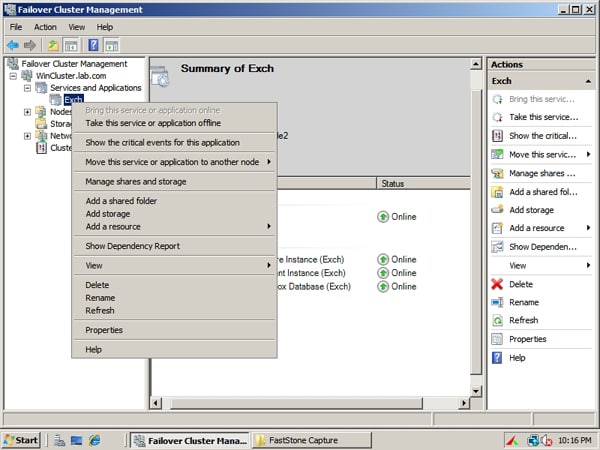Click the network tray icon
The height and width of the screenshot is (450, 600).
[533, 441]
